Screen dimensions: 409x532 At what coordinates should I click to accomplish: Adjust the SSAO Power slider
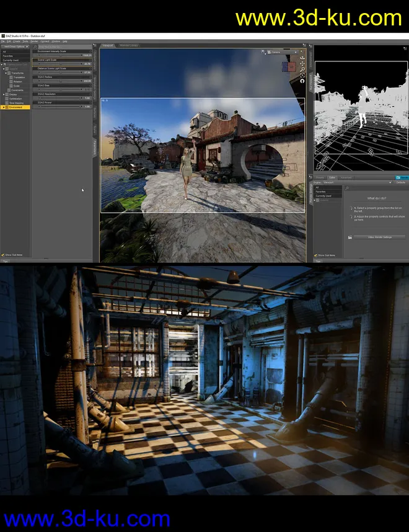(x=60, y=106)
